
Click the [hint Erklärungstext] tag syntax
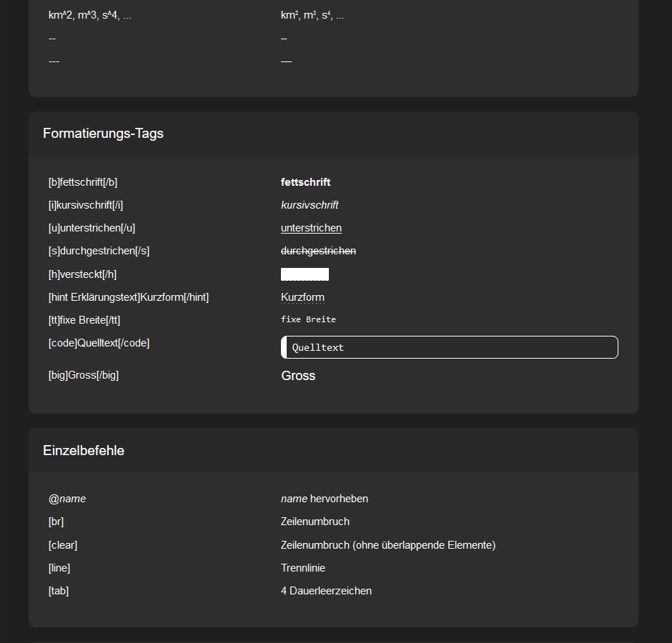pyautogui.click(x=129, y=297)
